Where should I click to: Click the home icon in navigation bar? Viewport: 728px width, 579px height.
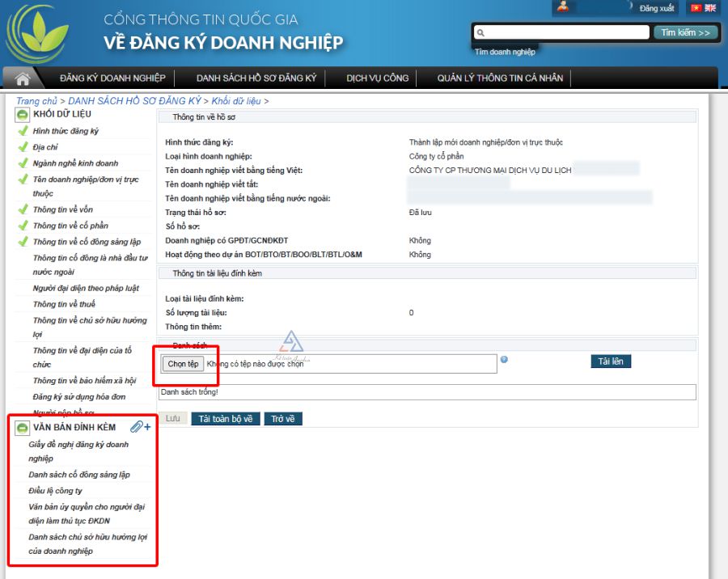pyautogui.click(x=23, y=78)
